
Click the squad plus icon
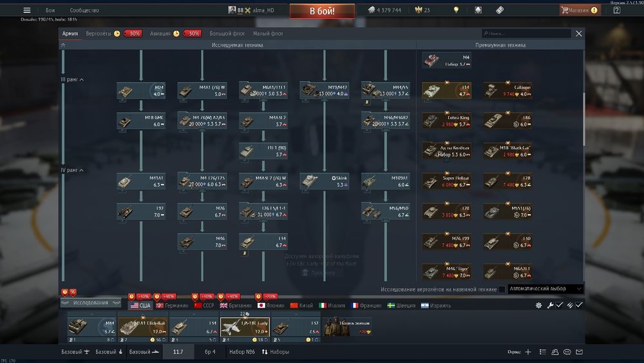click(528, 352)
